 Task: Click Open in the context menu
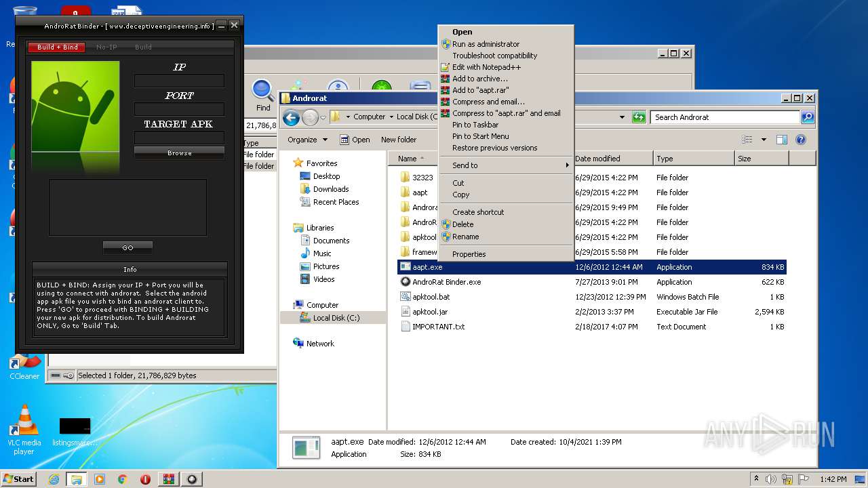(x=462, y=32)
